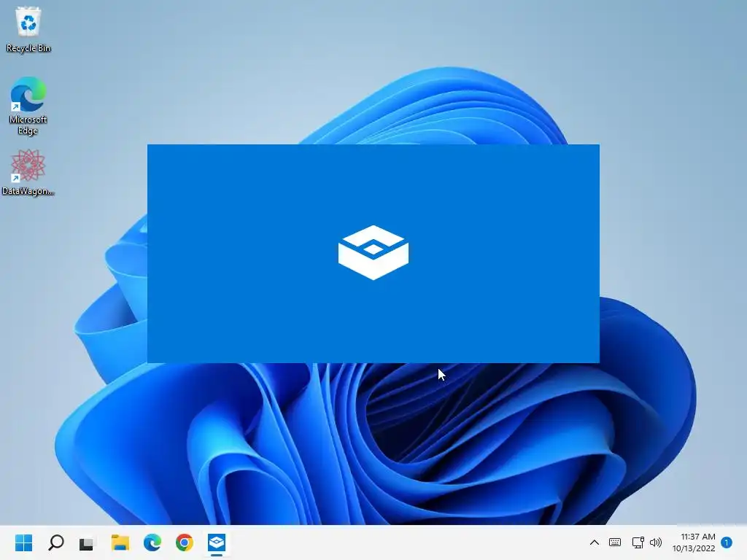Select Windows Sandbox taskbar icon

pyautogui.click(x=216, y=542)
